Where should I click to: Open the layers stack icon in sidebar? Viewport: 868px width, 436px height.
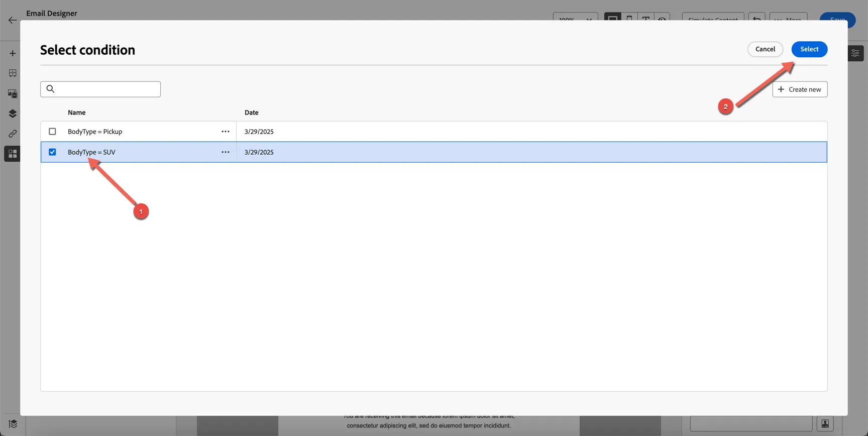click(x=13, y=114)
